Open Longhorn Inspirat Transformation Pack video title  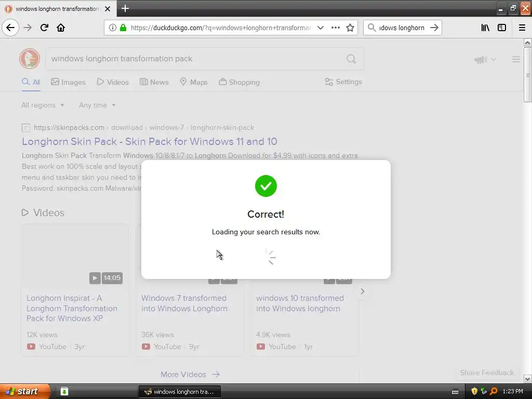(x=72, y=308)
